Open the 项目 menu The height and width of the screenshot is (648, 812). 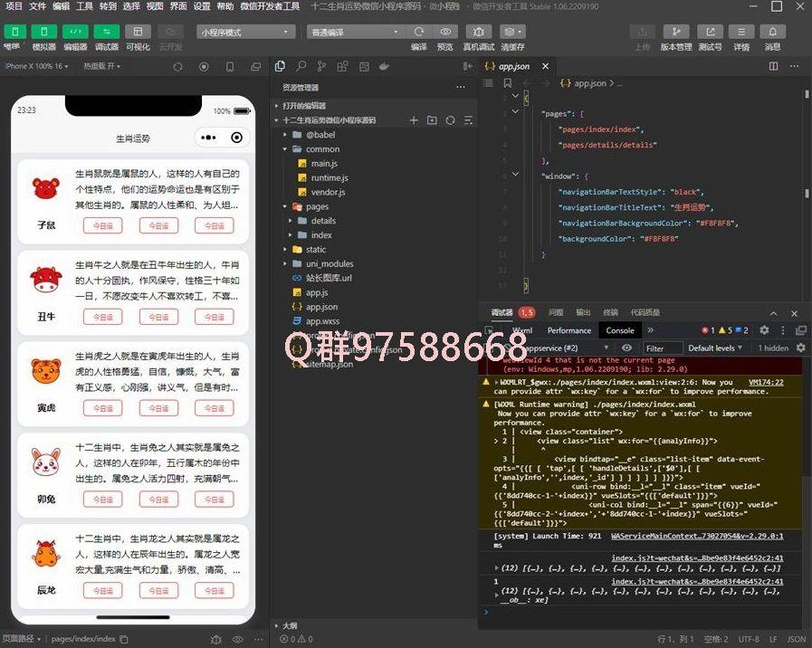[14, 6]
